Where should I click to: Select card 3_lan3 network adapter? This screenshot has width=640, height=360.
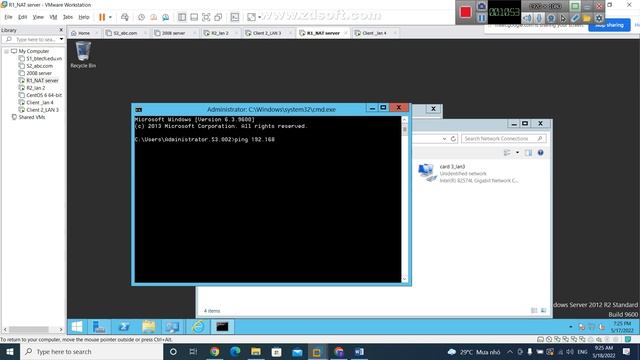pos(468,173)
